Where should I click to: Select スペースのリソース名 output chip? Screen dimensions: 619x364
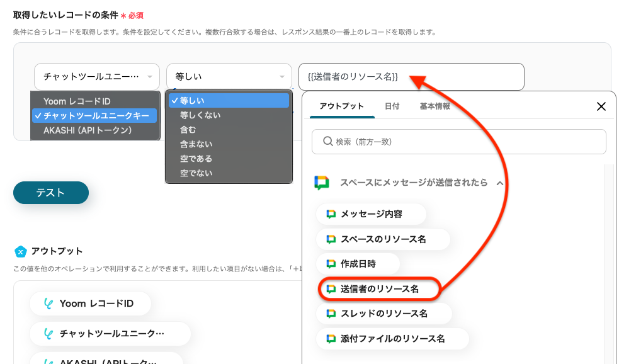point(383,239)
